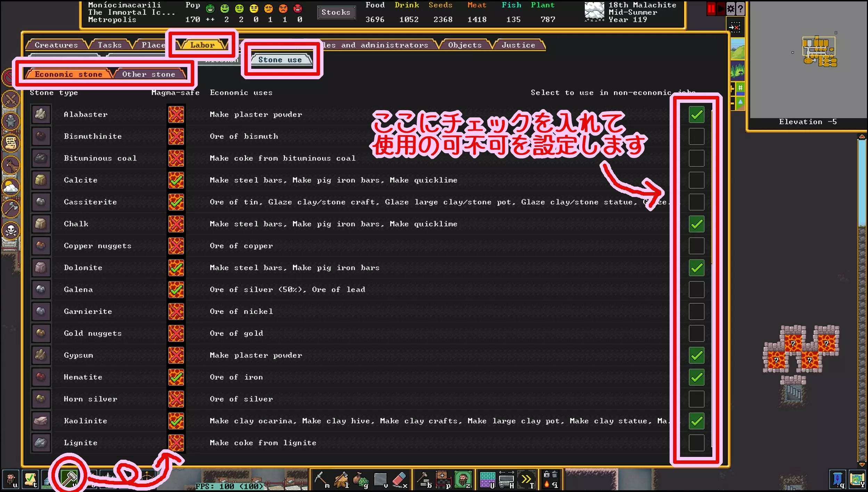Click the elevation slider bar
This screenshot has width=868, height=492.
[x=862, y=299]
